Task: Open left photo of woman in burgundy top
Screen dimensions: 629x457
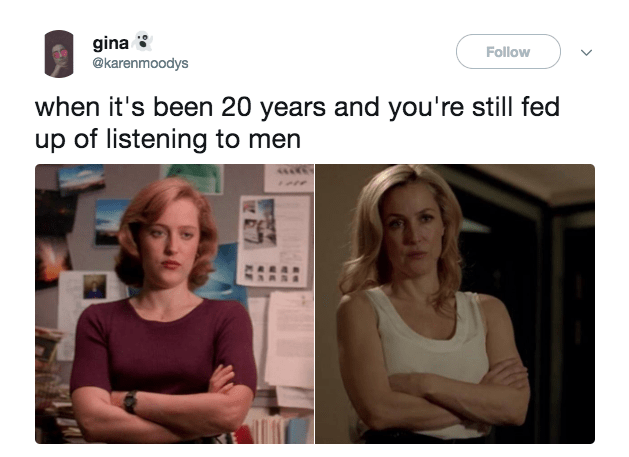Action: pyautogui.click(x=174, y=304)
